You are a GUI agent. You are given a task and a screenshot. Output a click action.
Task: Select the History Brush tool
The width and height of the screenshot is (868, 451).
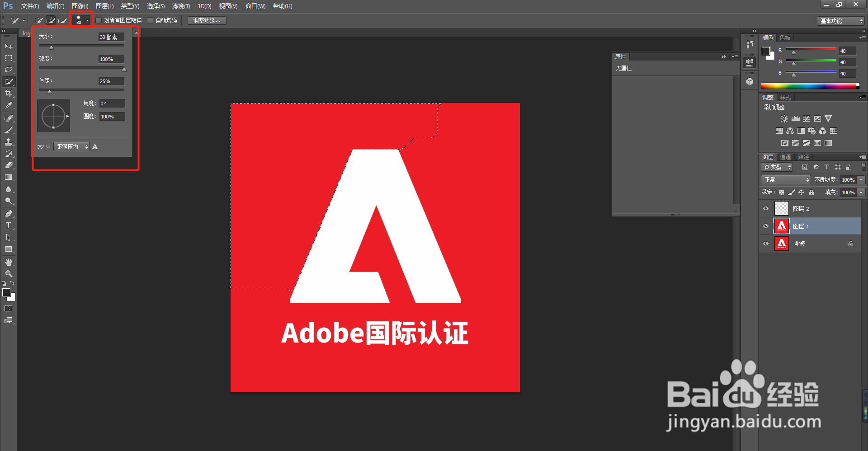click(9, 154)
